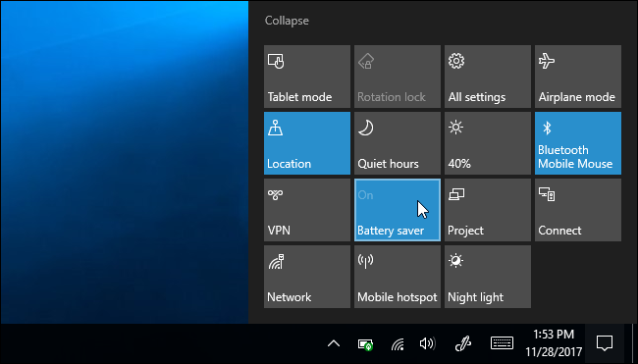The height and width of the screenshot is (364, 638).
Task: Open All settings gear tile
Action: point(488,77)
